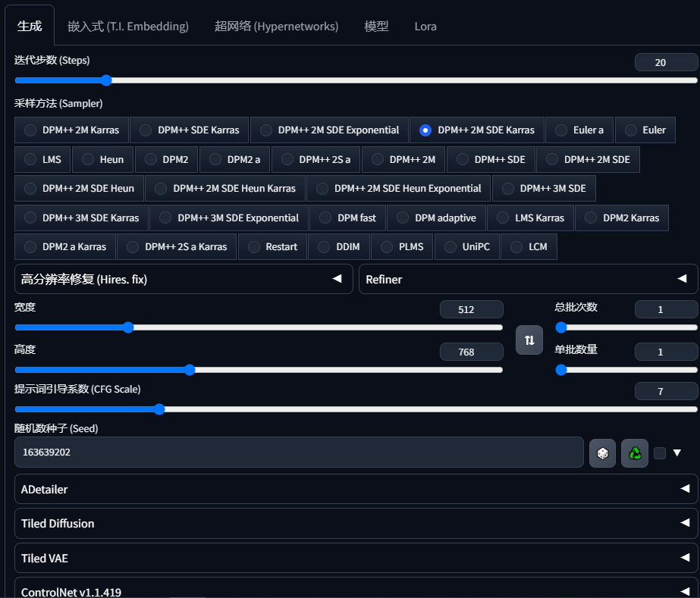The height and width of the screenshot is (598, 700).
Task: Click the CFG Scale slider handle
Action: [159, 409]
